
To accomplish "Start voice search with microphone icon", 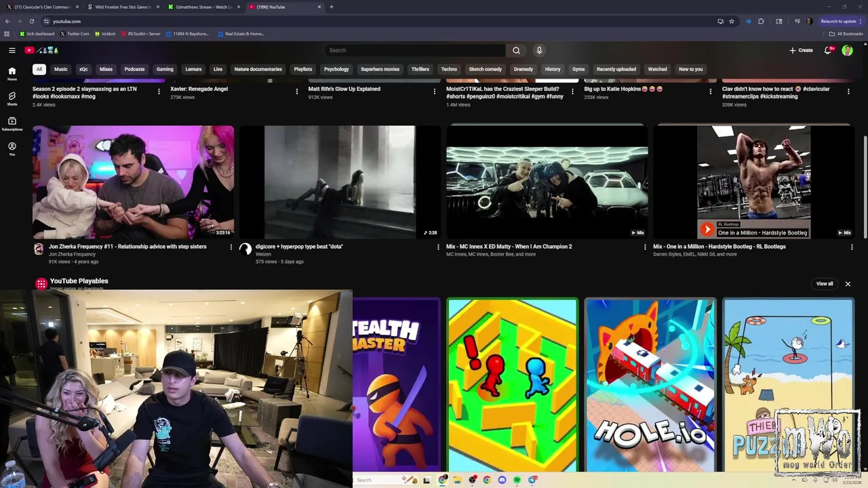I will [x=539, y=50].
